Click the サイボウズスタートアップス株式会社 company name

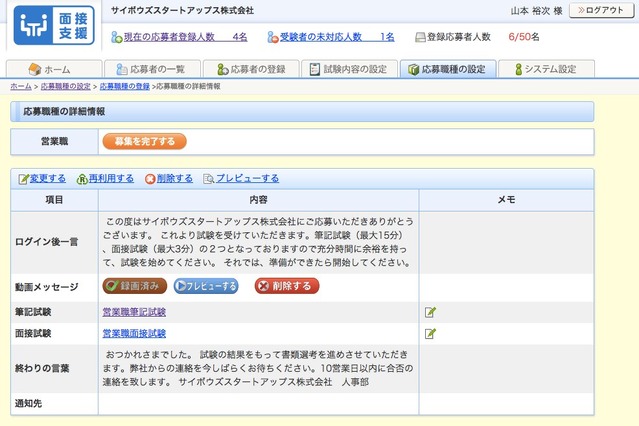pos(182,10)
